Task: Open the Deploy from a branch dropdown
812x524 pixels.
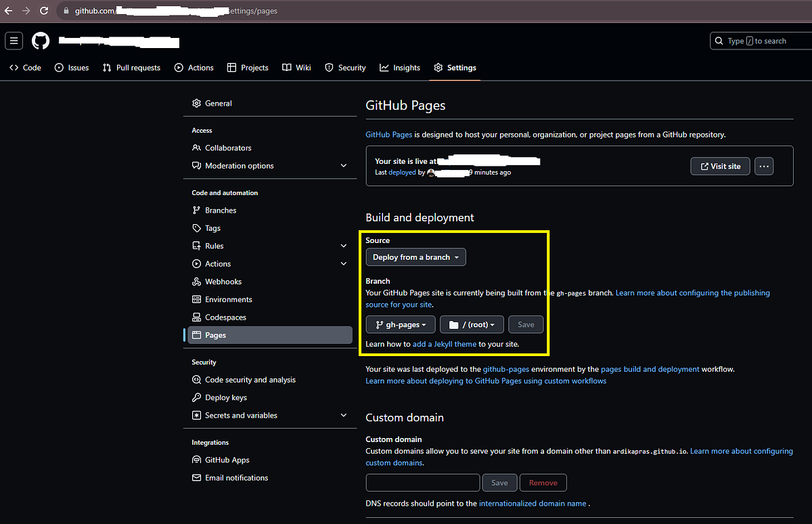Action: (415, 257)
